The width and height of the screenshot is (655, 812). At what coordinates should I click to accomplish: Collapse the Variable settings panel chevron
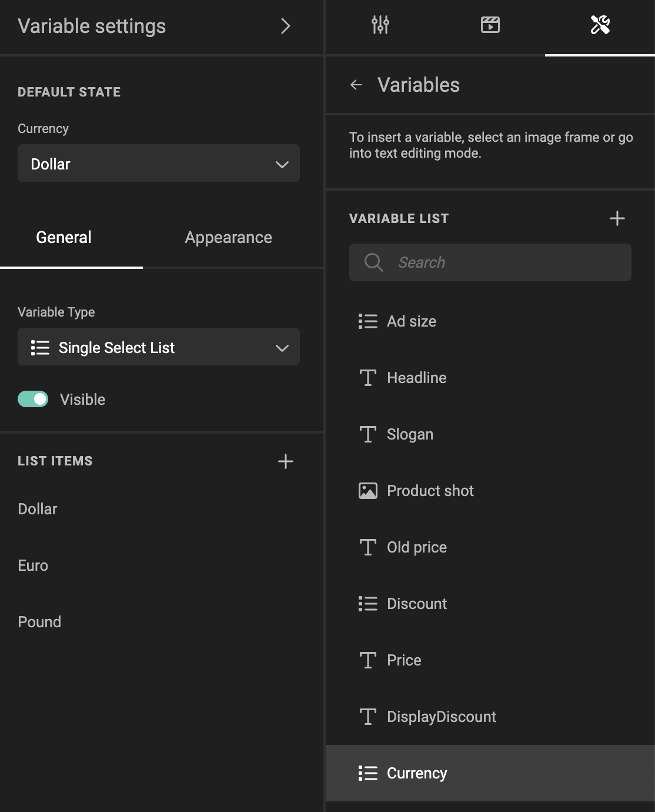285,26
